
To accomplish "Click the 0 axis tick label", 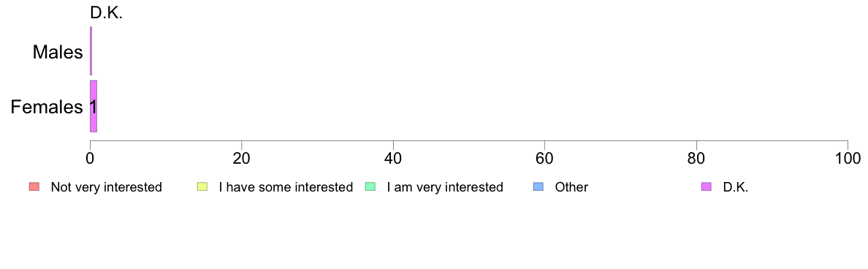I will [90, 158].
